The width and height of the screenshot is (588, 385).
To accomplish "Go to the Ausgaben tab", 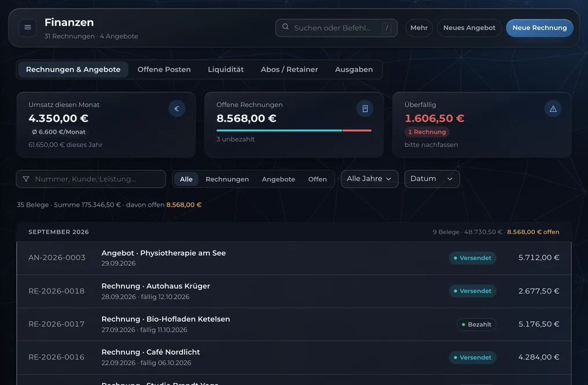I will click(x=354, y=69).
